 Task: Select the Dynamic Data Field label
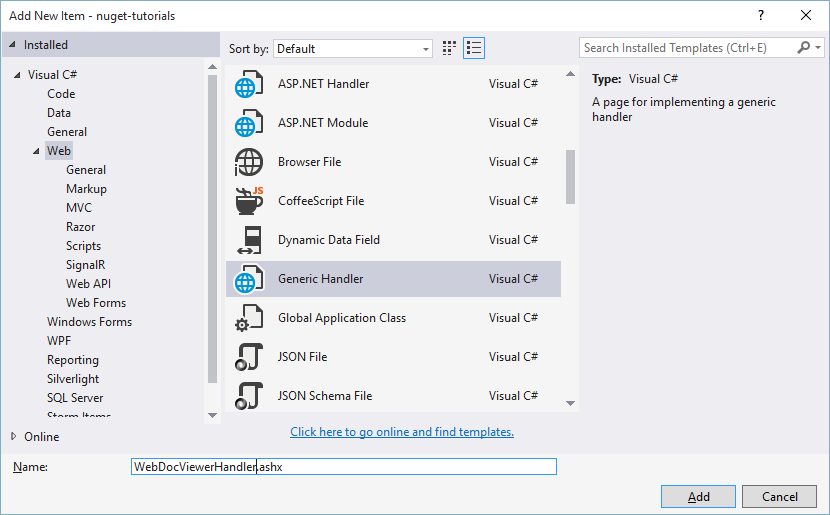click(329, 240)
